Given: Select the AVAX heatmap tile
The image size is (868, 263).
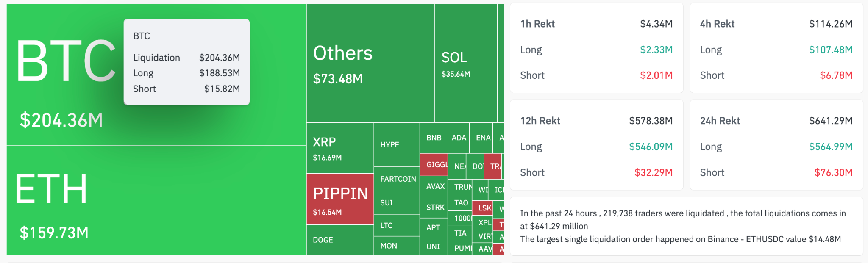Looking at the screenshot, I should click(x=434, y=186).
